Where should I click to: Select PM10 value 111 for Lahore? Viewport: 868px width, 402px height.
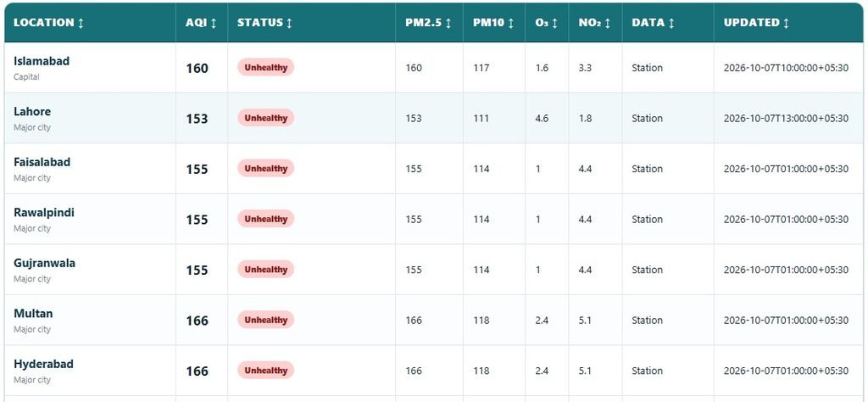[x=481, y=119]
